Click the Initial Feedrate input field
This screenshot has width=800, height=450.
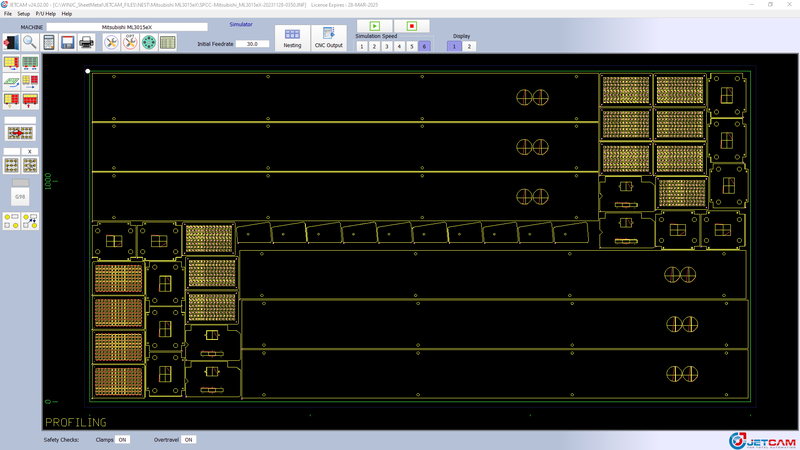pos(252,44)
